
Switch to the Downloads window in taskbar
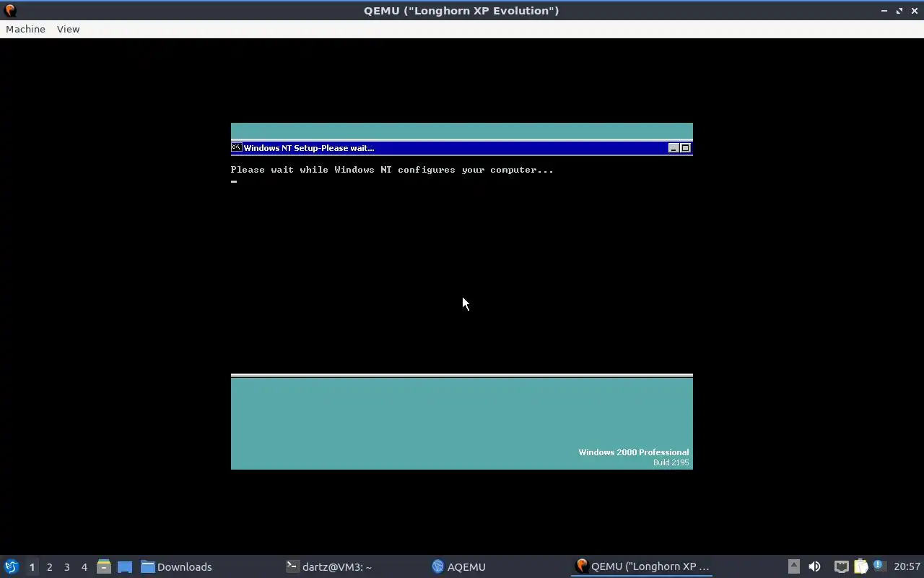tap(176, 566)
